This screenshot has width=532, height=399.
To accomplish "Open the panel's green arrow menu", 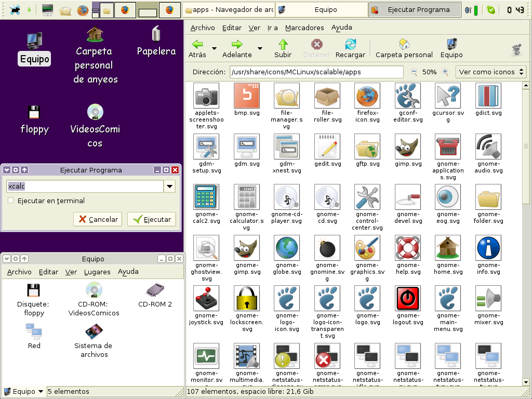I will tap(29, 10).
